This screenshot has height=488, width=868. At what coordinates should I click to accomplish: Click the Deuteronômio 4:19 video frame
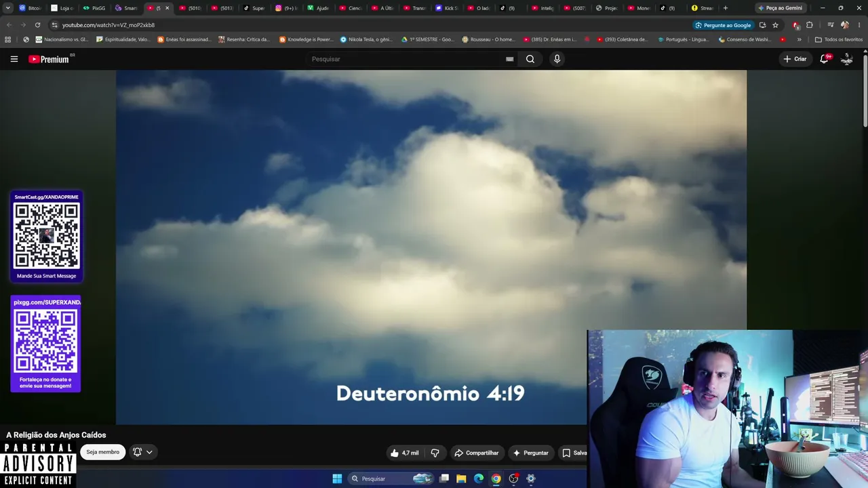coord(431,247)
